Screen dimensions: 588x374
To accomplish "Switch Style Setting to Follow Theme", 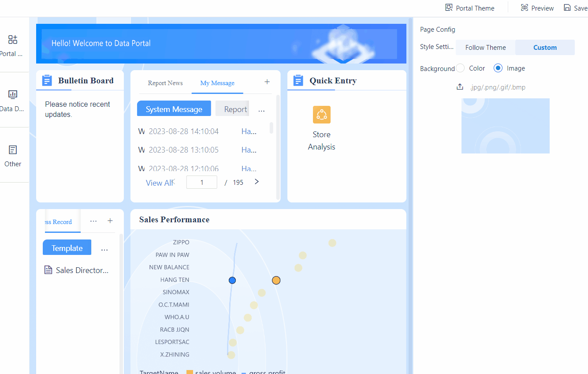I will pyautogui.click(x=485, y=47).
